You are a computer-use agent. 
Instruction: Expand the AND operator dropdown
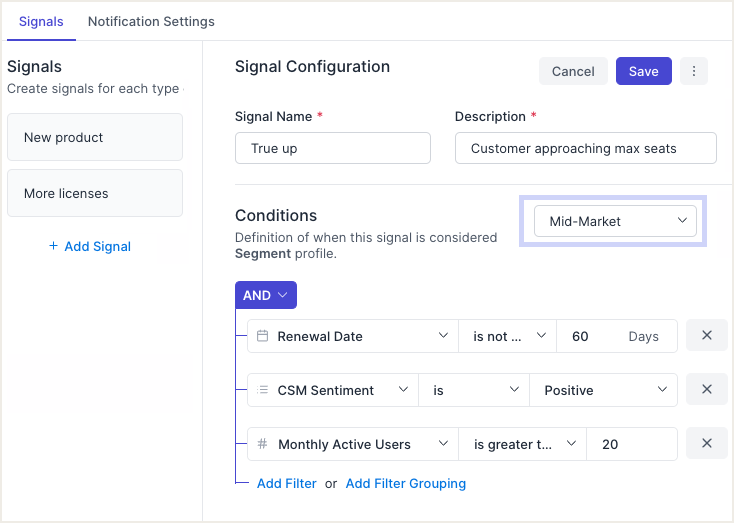266,295
